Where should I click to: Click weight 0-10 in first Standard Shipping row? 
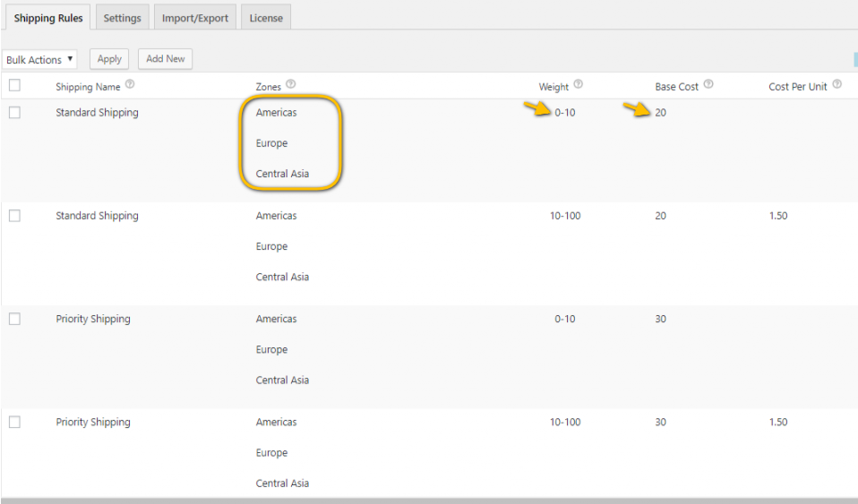(565, 112)
